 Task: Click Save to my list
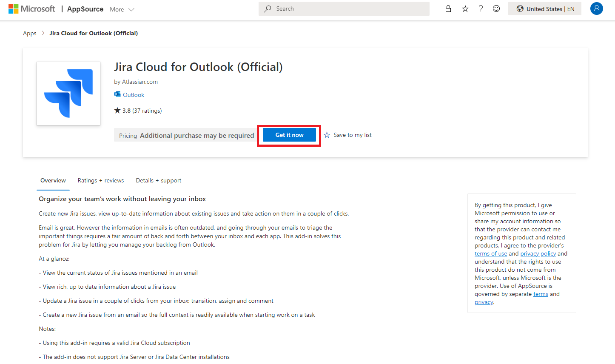[353, 135]
